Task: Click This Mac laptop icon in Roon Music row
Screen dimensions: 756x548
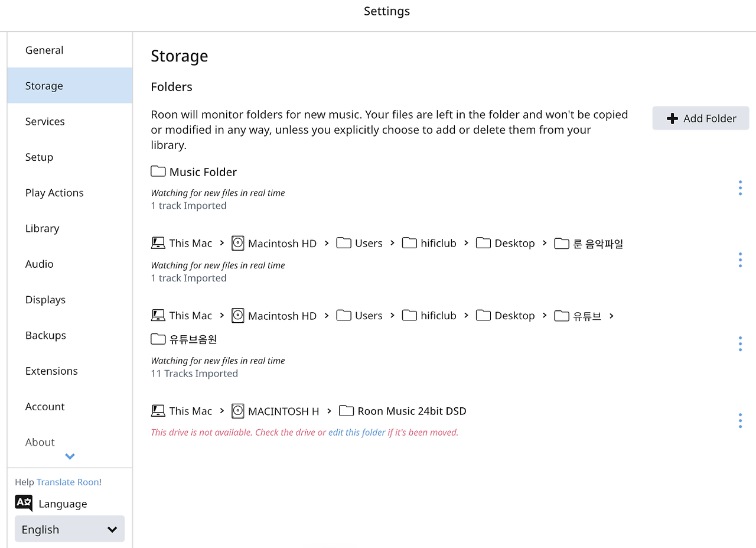Action: 158,411
